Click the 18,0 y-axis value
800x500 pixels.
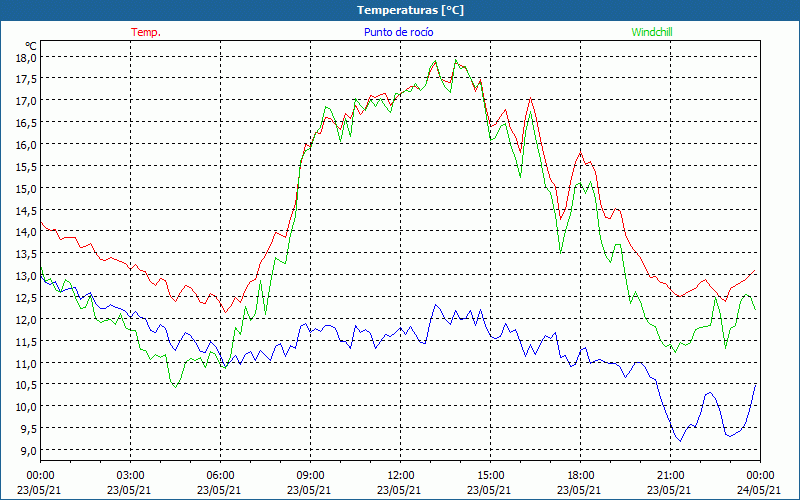click(x=26, y=57)
